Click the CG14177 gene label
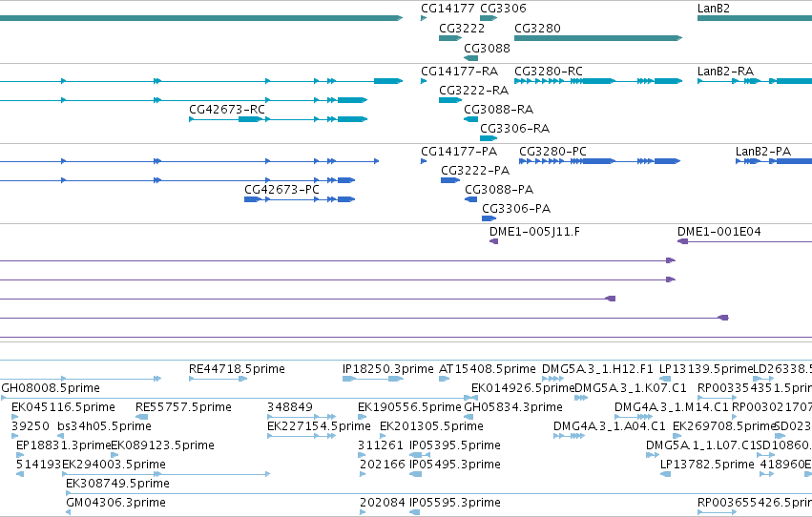812x517 pixels. [x=448, y=9]
